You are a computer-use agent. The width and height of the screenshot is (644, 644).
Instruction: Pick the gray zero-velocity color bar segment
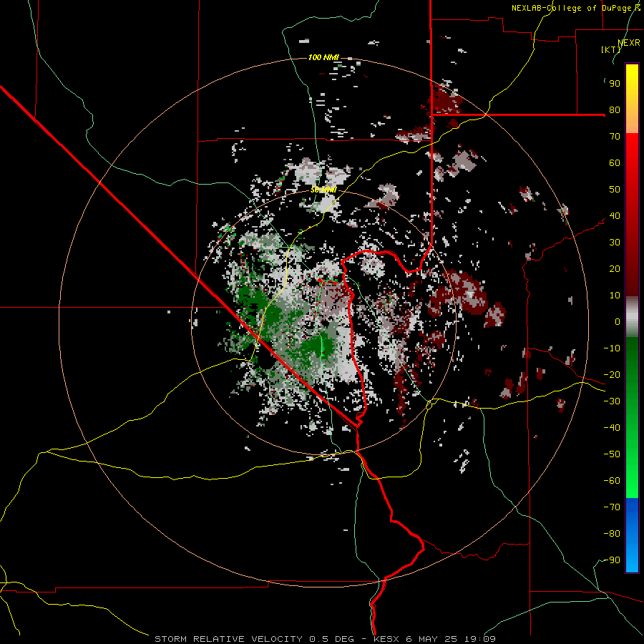point(632,317)
